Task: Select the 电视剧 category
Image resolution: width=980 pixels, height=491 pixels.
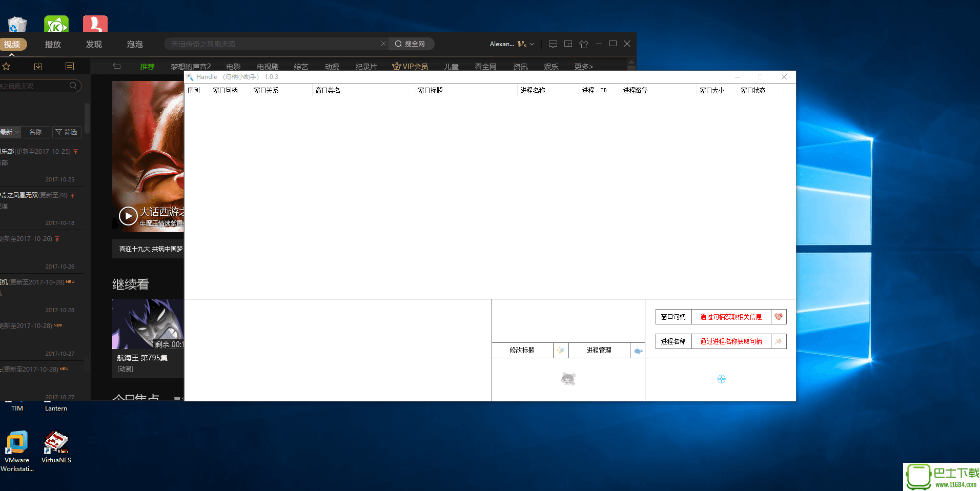Action: click(x=268, y=67)
